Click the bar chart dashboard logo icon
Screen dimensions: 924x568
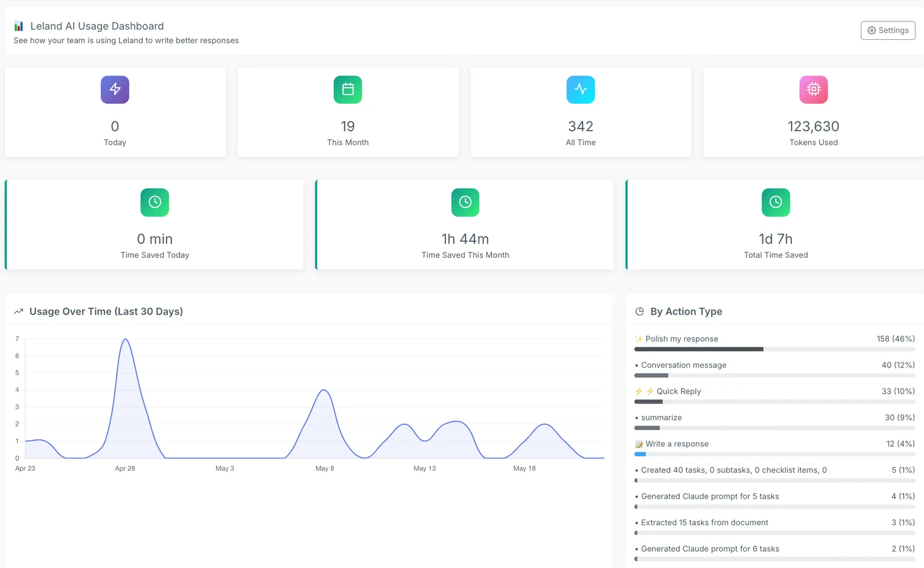(19, 26)
